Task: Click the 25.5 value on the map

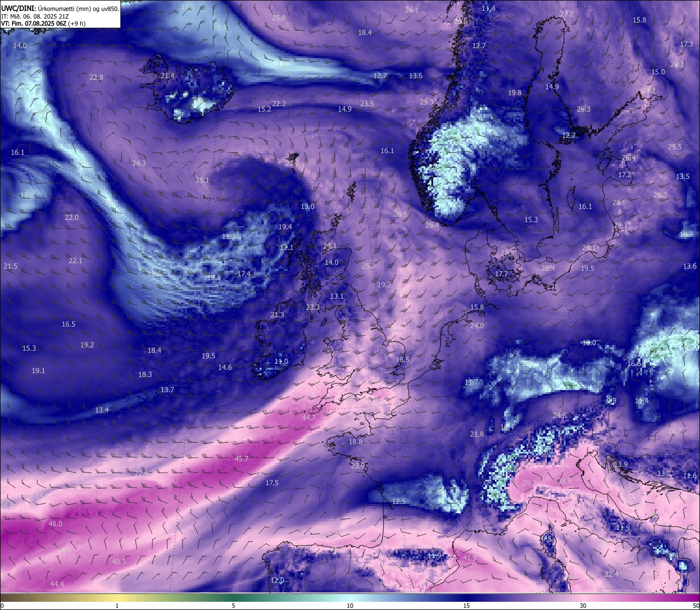Action: pyautogui.click(x=675, y=147)
